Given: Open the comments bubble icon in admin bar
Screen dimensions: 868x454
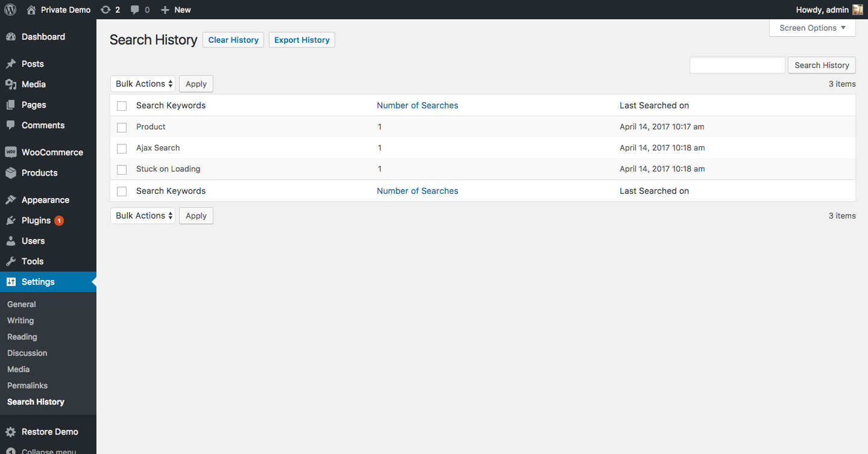Looking at the screenshot, I should (135, 10).
